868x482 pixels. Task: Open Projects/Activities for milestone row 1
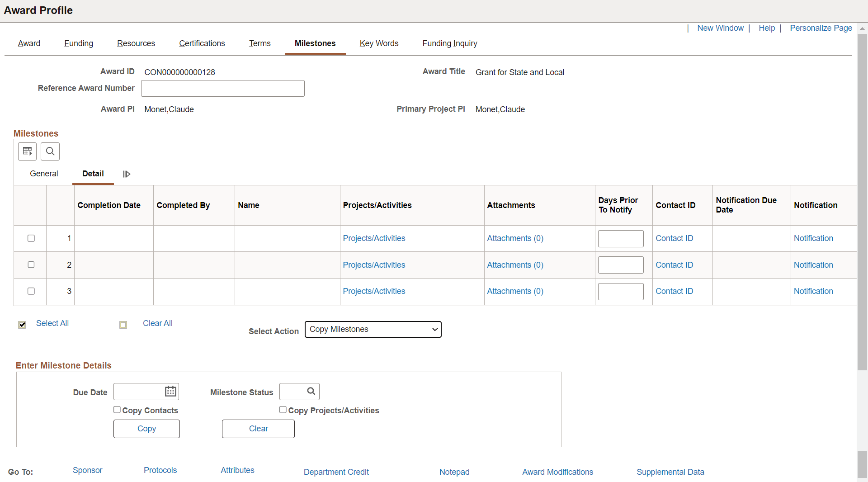pos(374,238)
